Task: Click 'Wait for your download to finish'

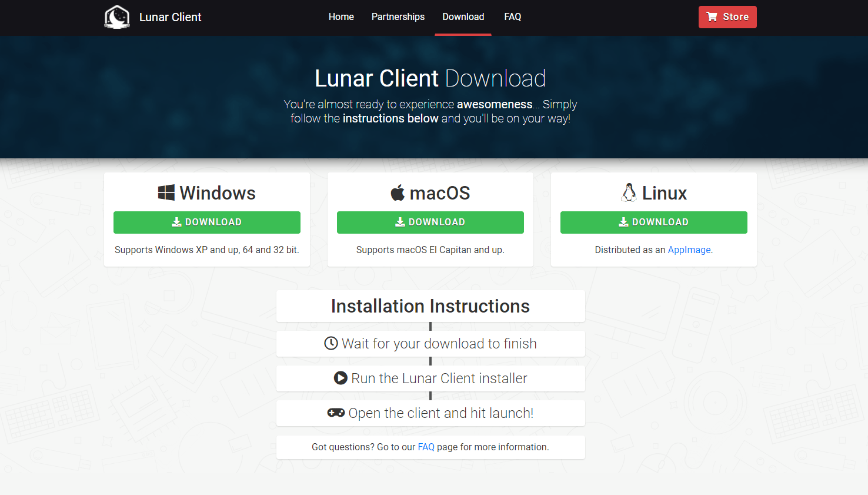Action: [x=439, y=344]
